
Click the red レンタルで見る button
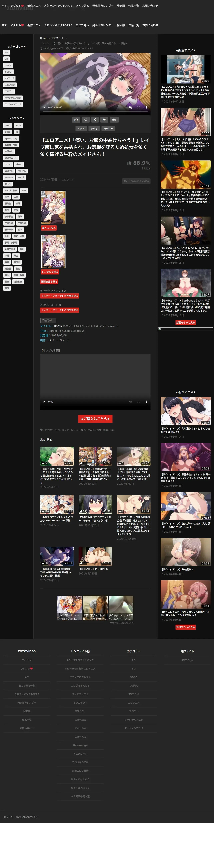50,272
